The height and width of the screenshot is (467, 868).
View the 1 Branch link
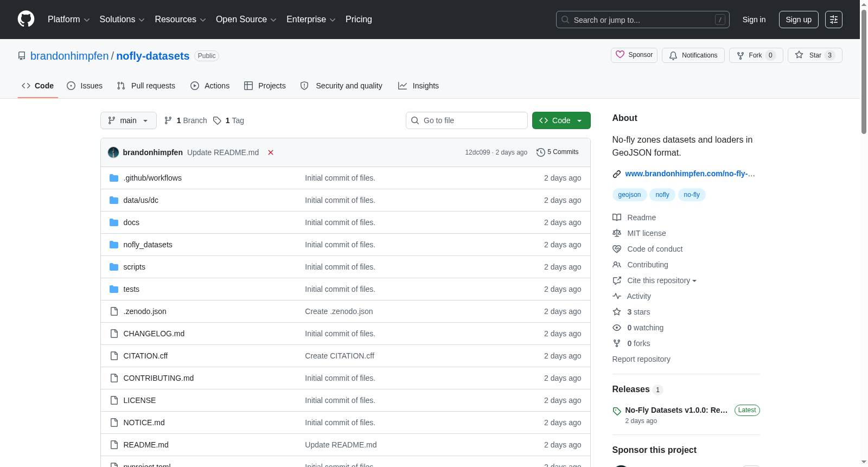tap(186, 120)
